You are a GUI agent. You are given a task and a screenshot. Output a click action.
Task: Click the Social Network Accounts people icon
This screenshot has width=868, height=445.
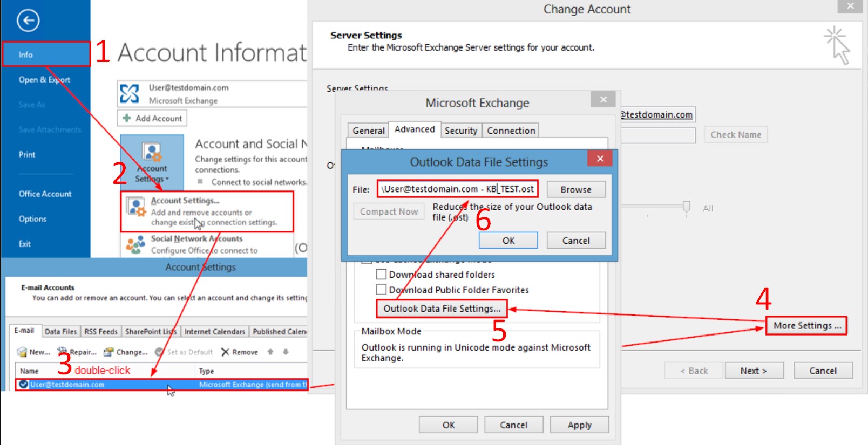tap(135, 244)
